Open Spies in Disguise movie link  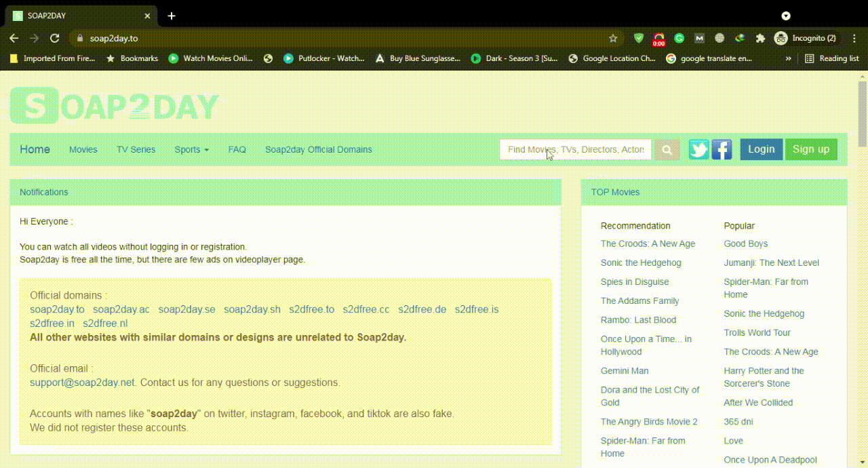click(635, 282)
